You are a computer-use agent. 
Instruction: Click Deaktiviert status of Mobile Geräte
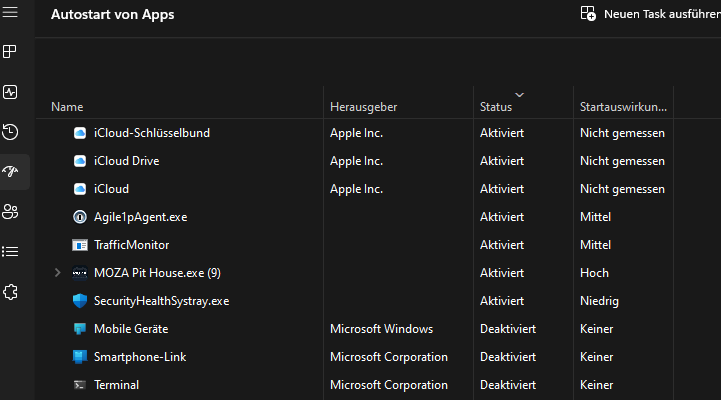[x=508, y=329]
